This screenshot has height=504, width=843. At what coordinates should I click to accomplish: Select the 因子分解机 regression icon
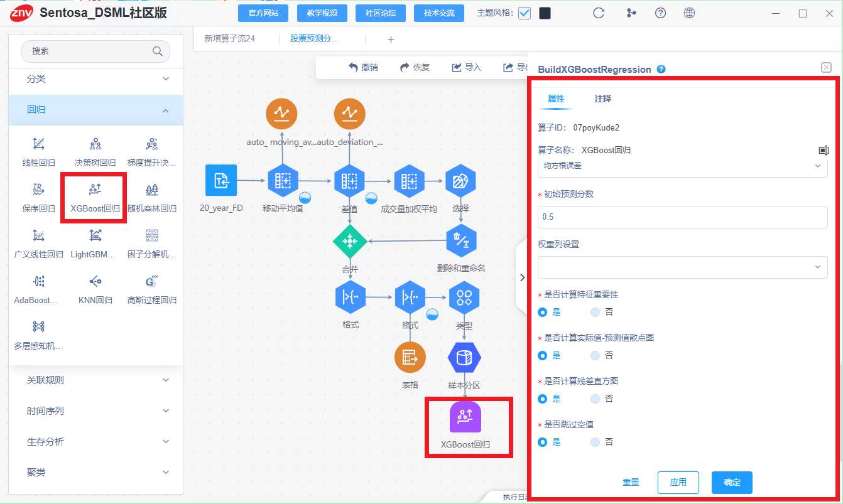pos(151,235)
